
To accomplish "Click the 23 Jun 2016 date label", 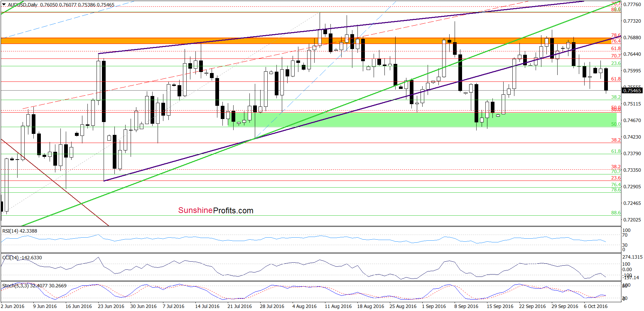I will [111, 306].
